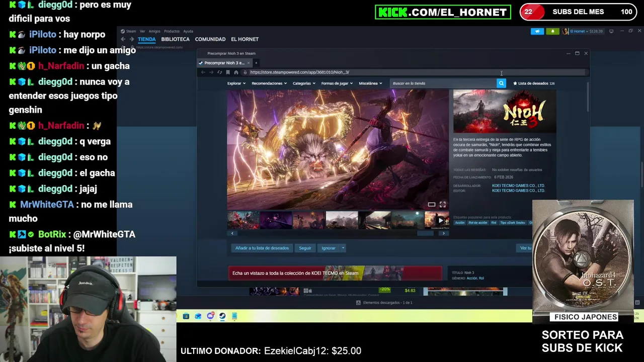Switch to the COMUNIDAD tab
This screenshot has height=362, width=644.
(210, 39)
